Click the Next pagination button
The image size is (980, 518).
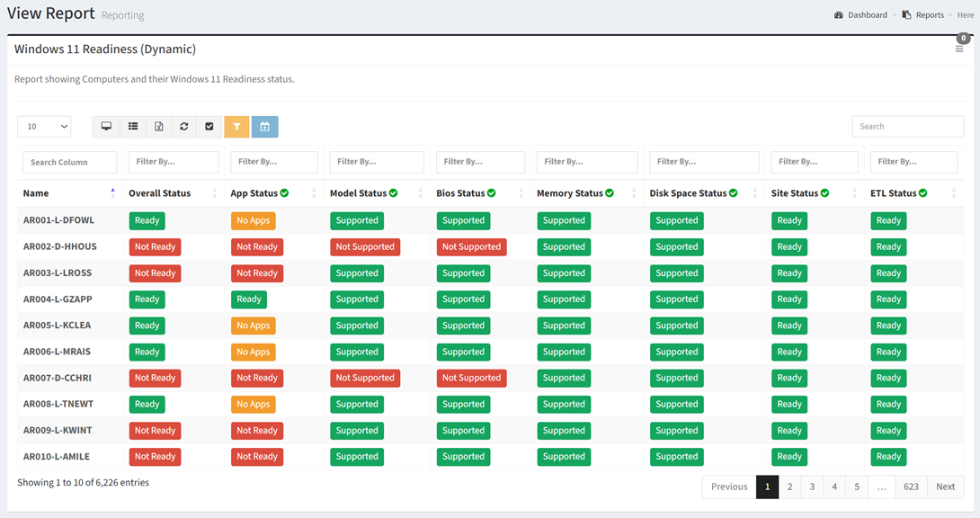click(945, 487)
